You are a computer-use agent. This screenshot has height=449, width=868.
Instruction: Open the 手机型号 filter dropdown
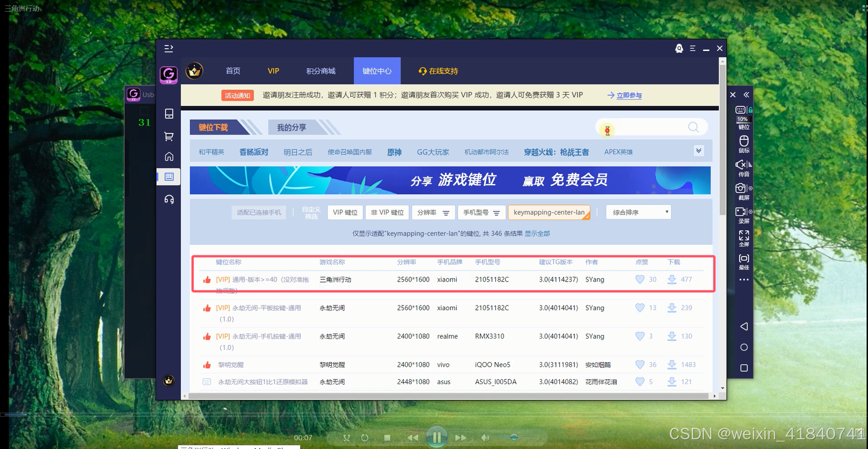[481, 212]
